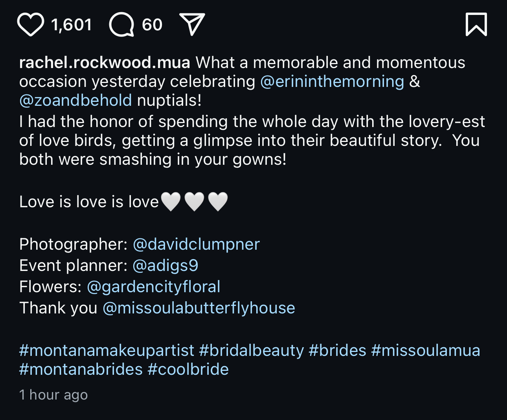View the 1,601 likes list

(72, 25)
